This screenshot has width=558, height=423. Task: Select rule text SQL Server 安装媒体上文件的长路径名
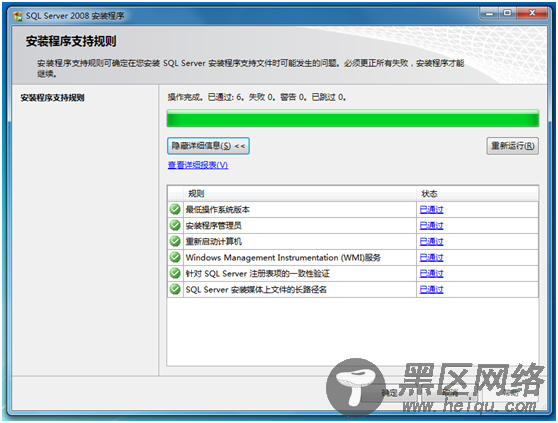coord(256,290)
